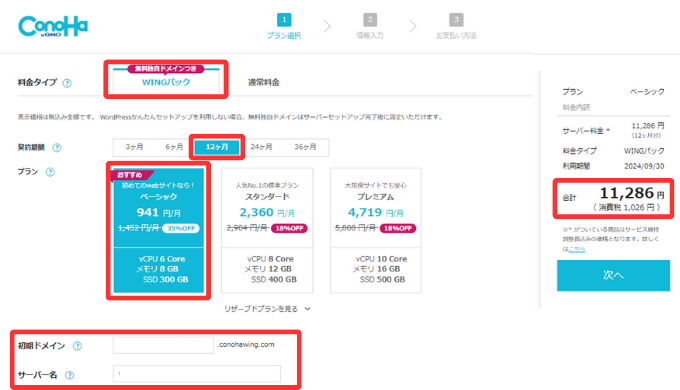Click the 941 円/月 price
Viewport: 680px width, 390px height.
159,212
